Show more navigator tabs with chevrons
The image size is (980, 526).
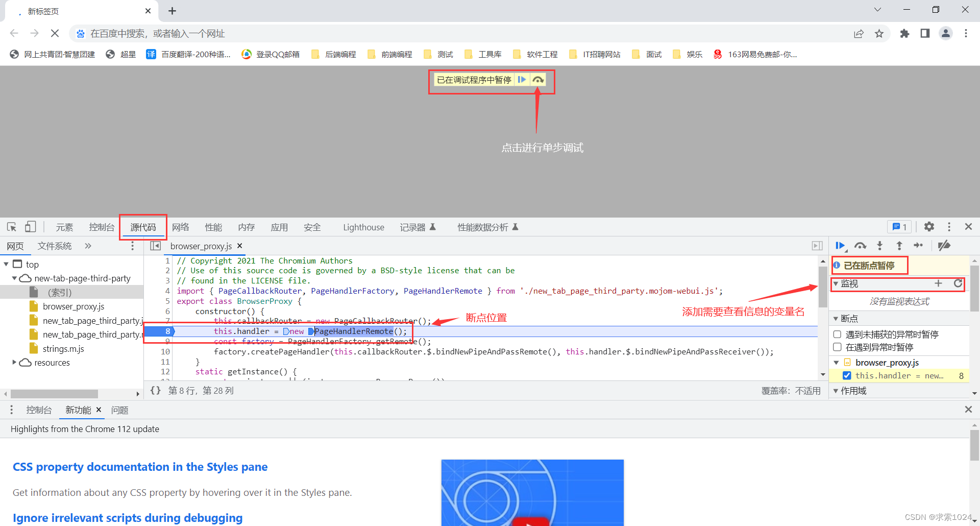[88, 246]
